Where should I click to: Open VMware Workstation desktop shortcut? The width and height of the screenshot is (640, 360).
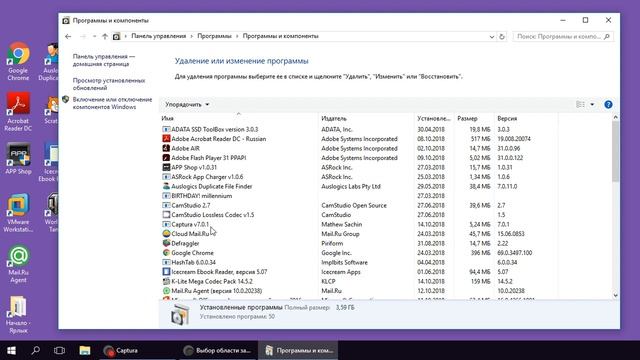pyautogui.click(x=18, y=213)
